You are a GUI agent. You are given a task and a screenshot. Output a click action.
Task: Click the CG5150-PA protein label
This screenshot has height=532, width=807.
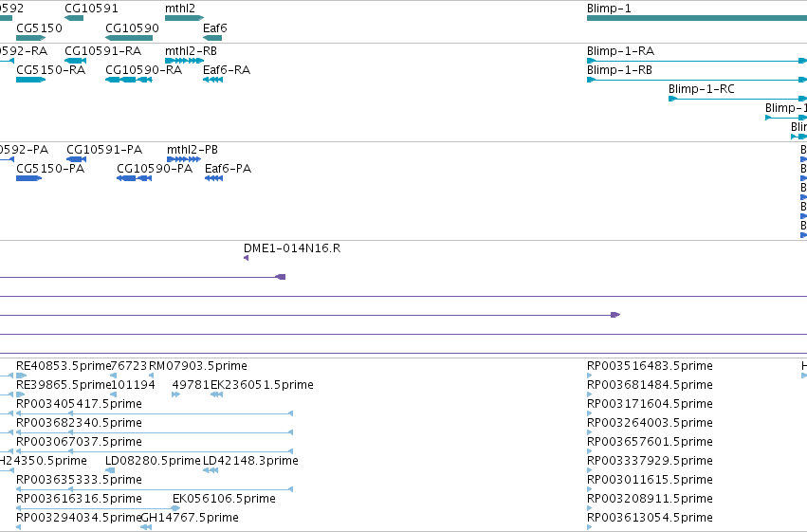(50, 169)
